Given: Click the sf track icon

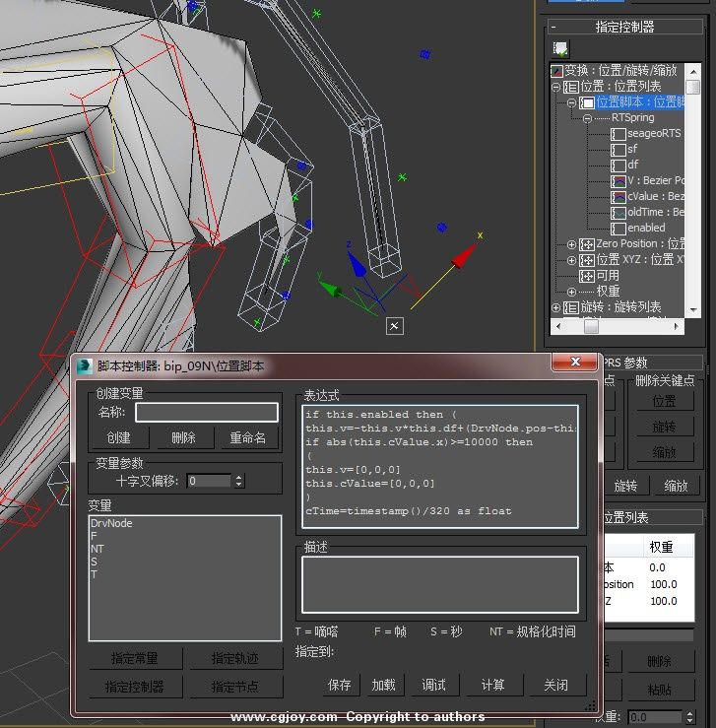Looking at the screenshot, I should [x=618, y=150].
